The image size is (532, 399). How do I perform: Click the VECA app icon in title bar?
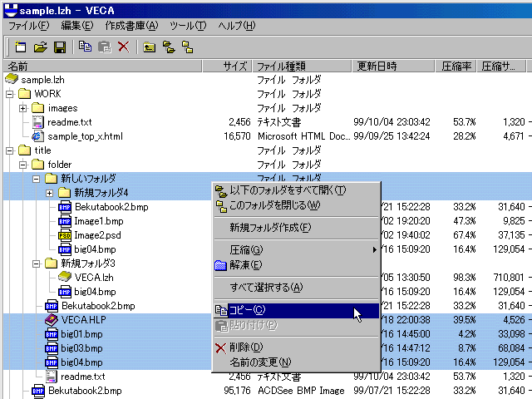pyautogui.click(x=11, y=10)
